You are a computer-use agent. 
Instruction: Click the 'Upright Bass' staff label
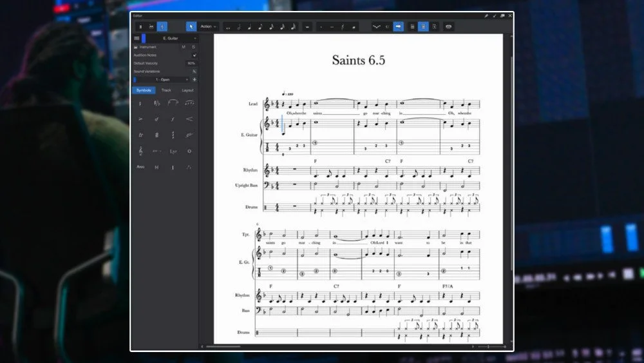click(x=246, y=186)
